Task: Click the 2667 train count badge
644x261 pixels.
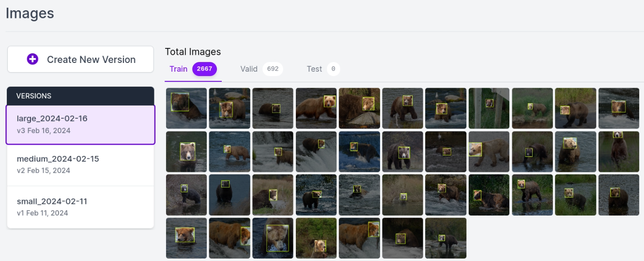Action: 205,69
